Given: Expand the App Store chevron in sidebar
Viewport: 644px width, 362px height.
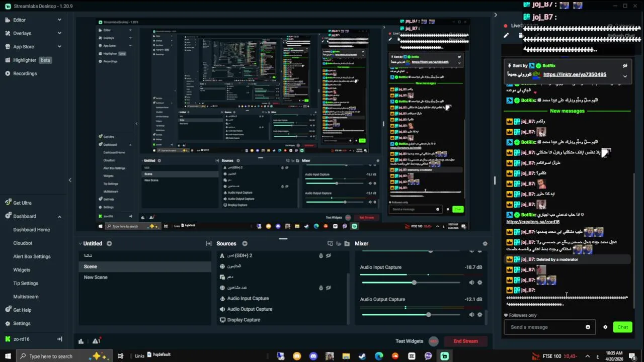Looking at the screenshot, I should click(x=59, y=47).
